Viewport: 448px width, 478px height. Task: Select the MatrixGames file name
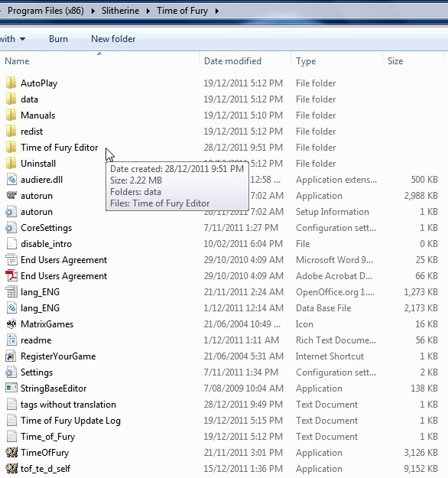click(x=47, y=324)
